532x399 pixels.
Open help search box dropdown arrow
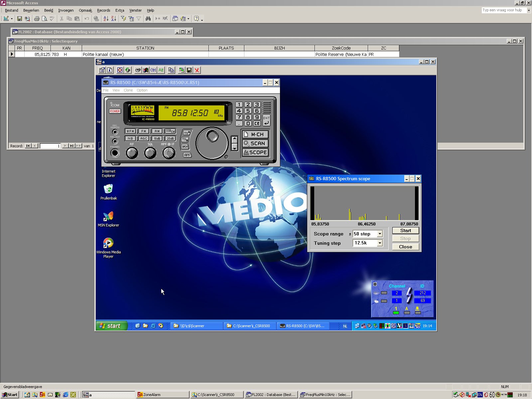point(529,10)
